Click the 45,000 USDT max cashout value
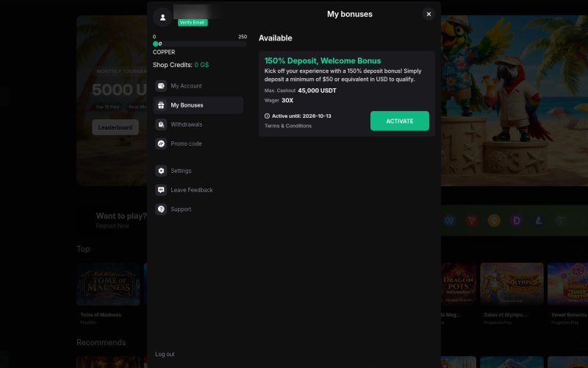 coord(317,91)
